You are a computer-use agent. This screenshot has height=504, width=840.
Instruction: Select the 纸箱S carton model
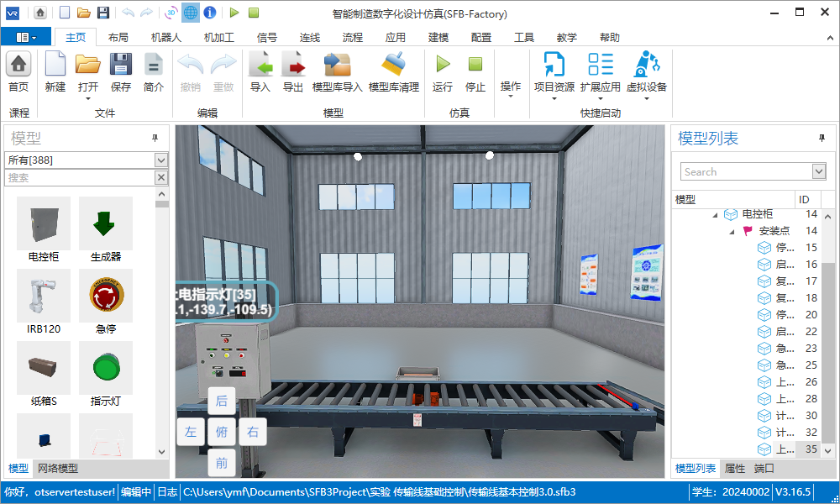44,368
